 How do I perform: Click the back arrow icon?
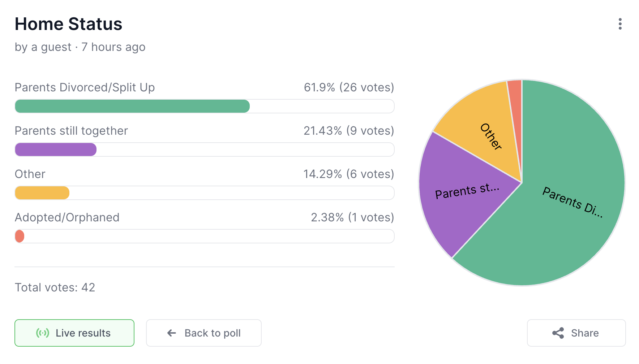pyautogui.click(x=172, y=333)
